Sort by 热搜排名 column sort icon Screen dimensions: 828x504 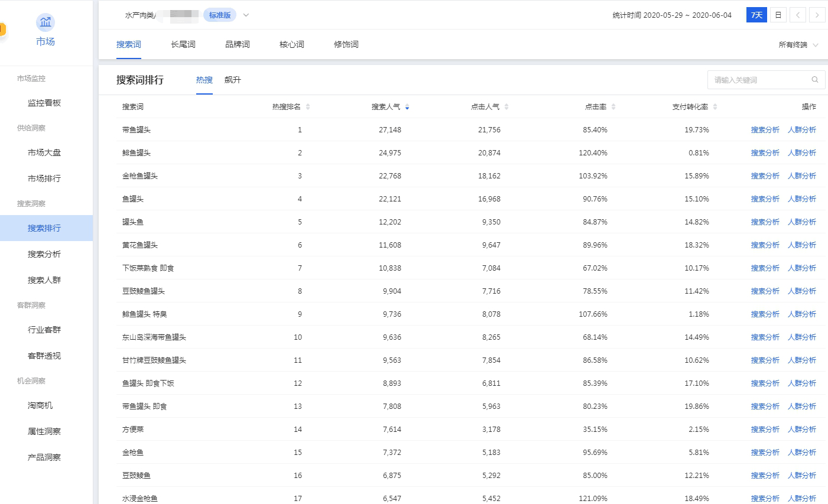pos(308,107)
